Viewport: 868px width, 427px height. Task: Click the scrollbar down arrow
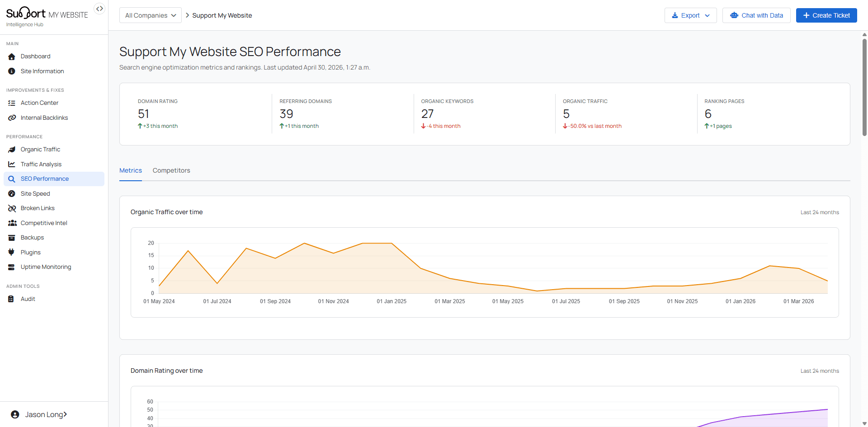point(864,424)
